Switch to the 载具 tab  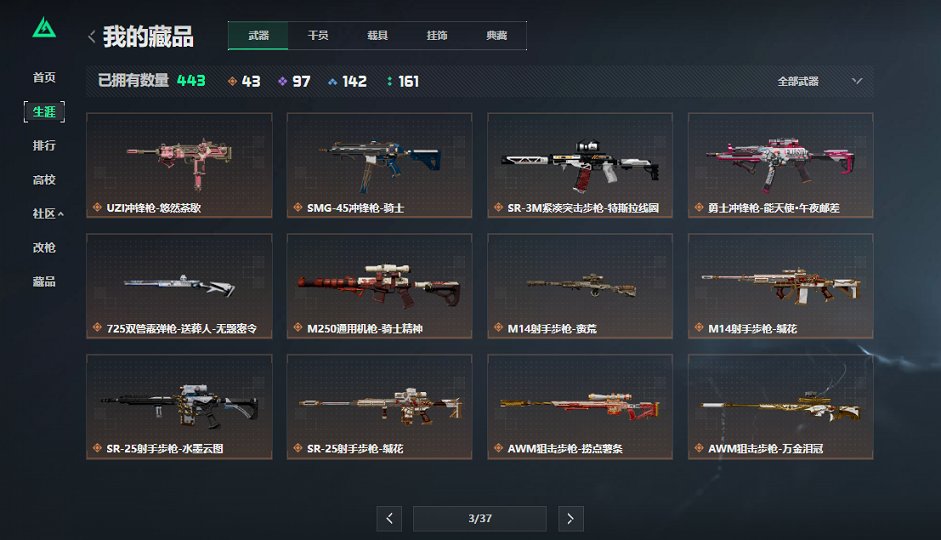point(377,35)
